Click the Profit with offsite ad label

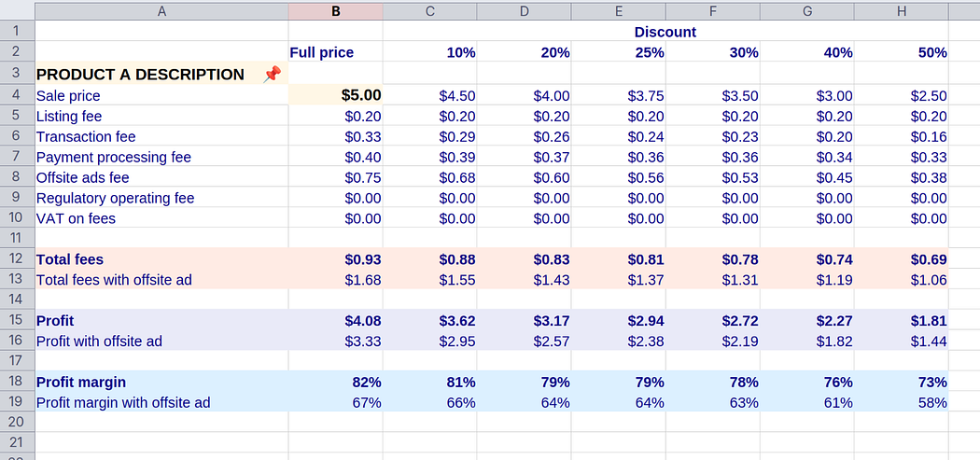(99, 342)
